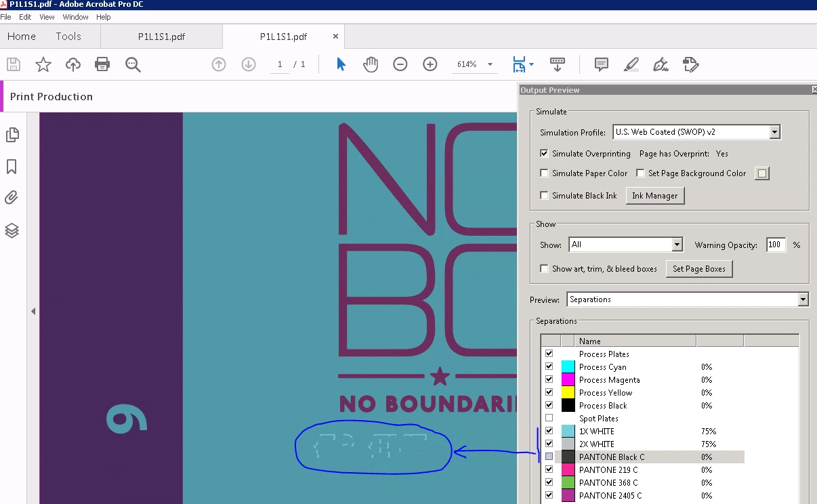Enable Simulate Black Ink checkbox
The image size is (817, 504).
point(544,195)
